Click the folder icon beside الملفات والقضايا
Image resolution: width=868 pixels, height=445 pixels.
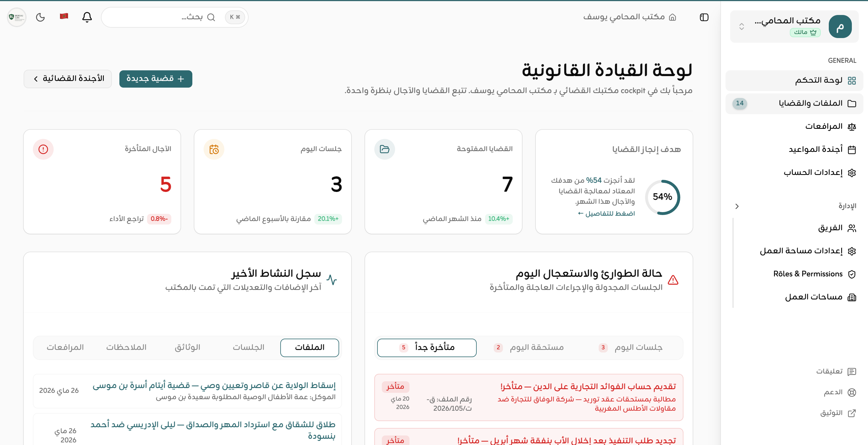click(x=852, y=103)
